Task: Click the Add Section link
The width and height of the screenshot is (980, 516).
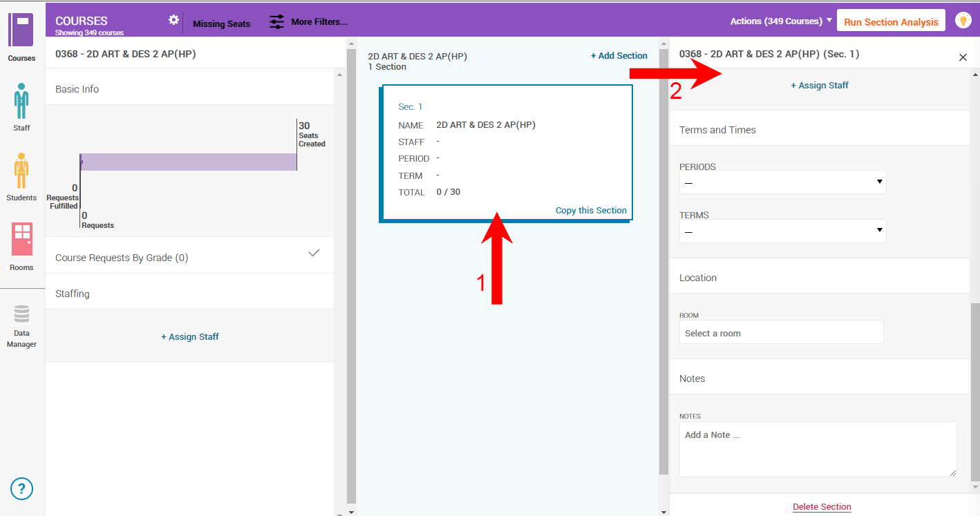Action: (619, 56)
